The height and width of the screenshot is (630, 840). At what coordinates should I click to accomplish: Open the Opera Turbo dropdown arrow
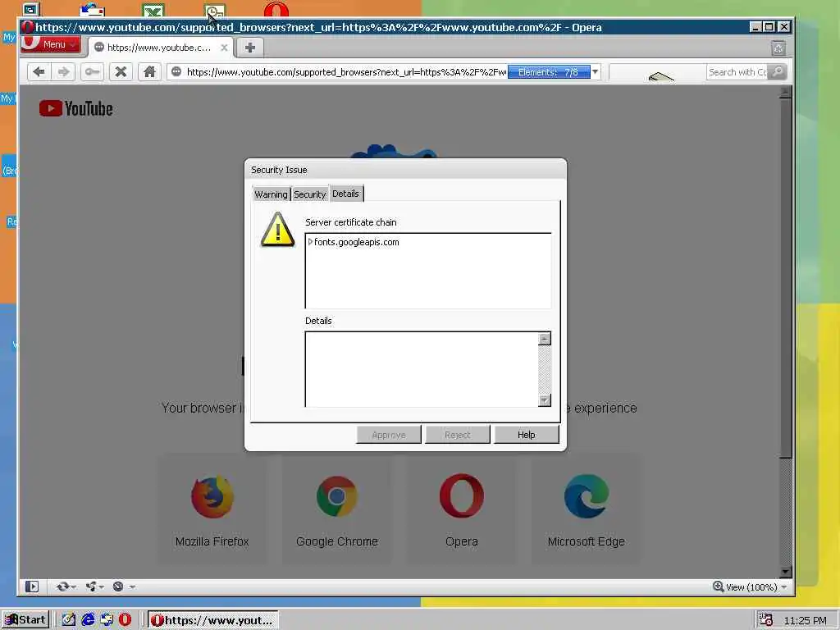pos(132,587)
